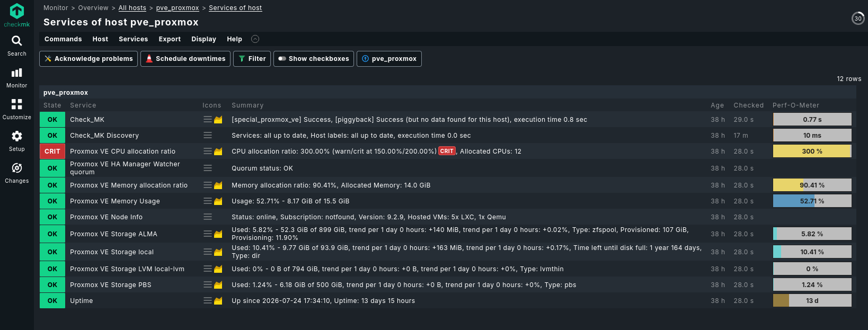The height and width of the screenshot is (330, 868).
Task: Open the Display menu
Action: point(203,39)
